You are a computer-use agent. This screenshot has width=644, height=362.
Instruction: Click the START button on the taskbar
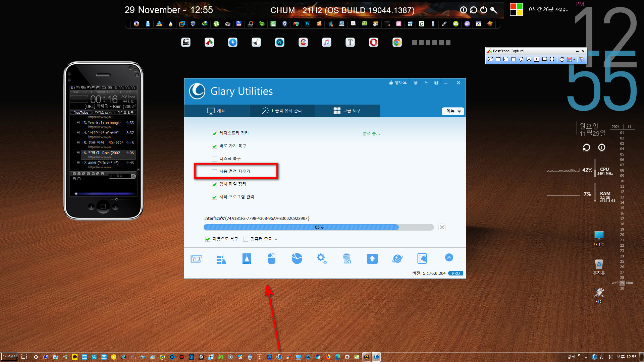tap(9, 357)
